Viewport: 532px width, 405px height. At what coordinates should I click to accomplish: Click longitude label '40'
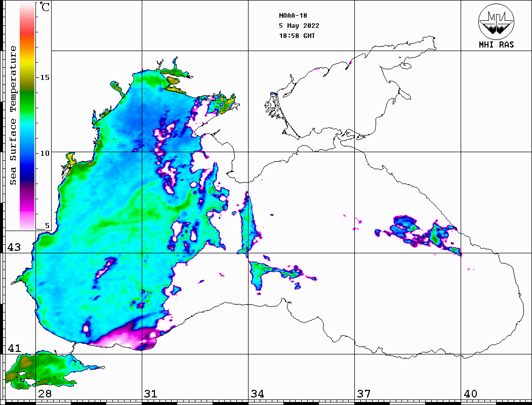click(x=470, y=394)
